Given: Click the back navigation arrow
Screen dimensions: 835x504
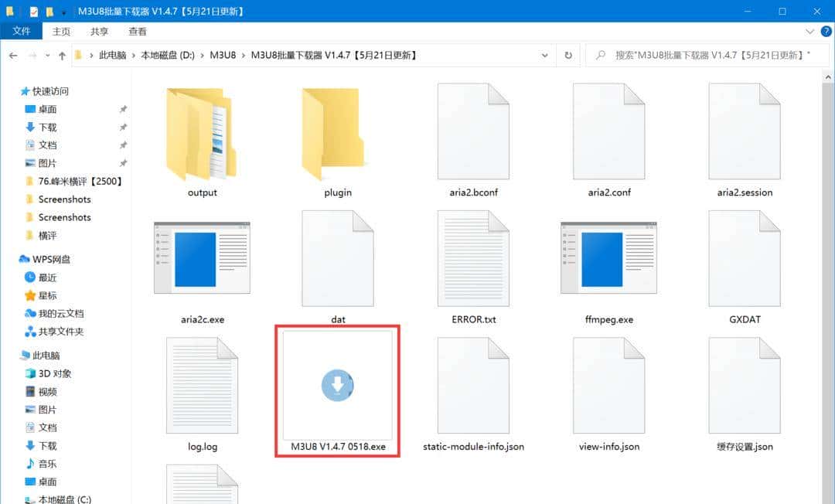Looking at the screenshot, I should pos(13,56).
